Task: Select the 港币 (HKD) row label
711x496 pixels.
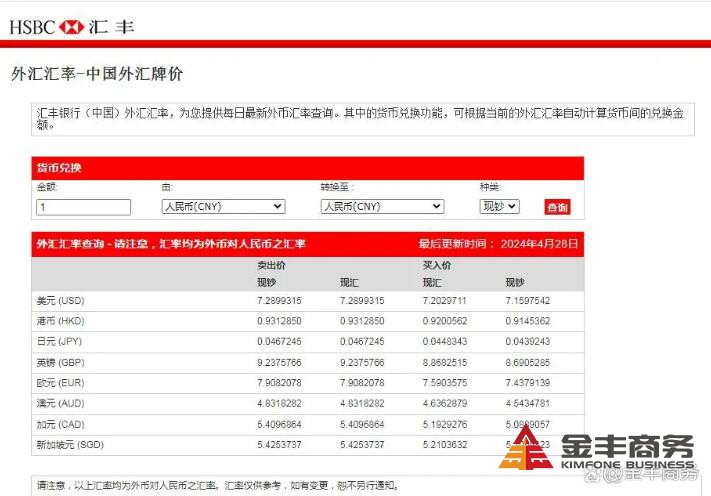Action: tap(60, 321)
